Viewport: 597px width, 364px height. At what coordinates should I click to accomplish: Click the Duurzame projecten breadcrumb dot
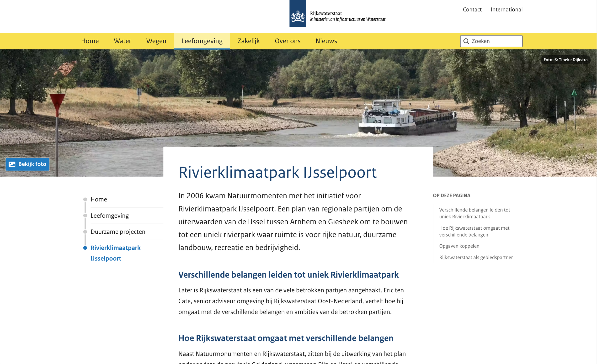85,232
